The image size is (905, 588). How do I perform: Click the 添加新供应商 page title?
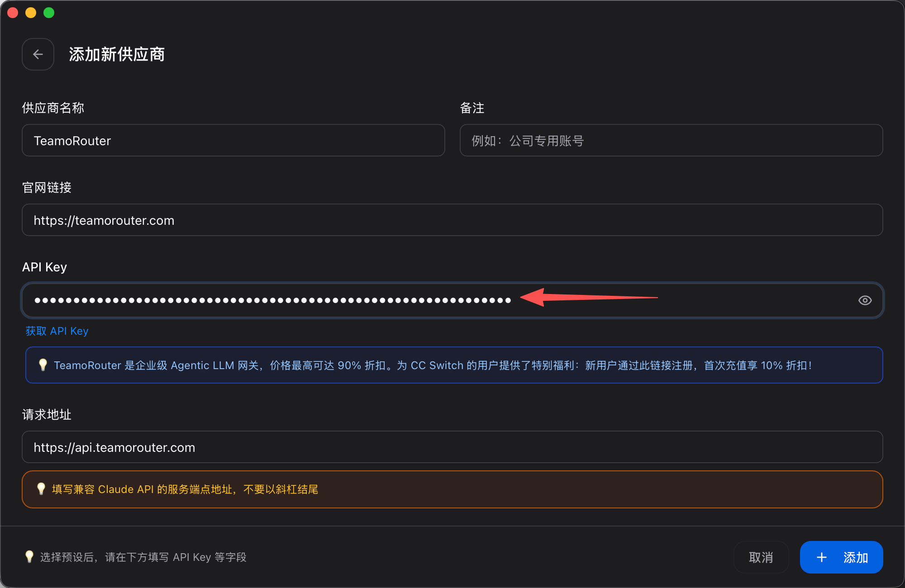[x=117, y=54]
